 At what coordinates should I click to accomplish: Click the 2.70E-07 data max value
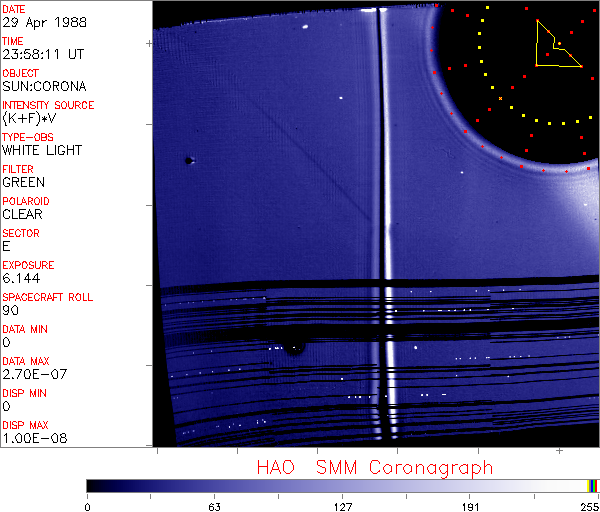coord(32,374)
